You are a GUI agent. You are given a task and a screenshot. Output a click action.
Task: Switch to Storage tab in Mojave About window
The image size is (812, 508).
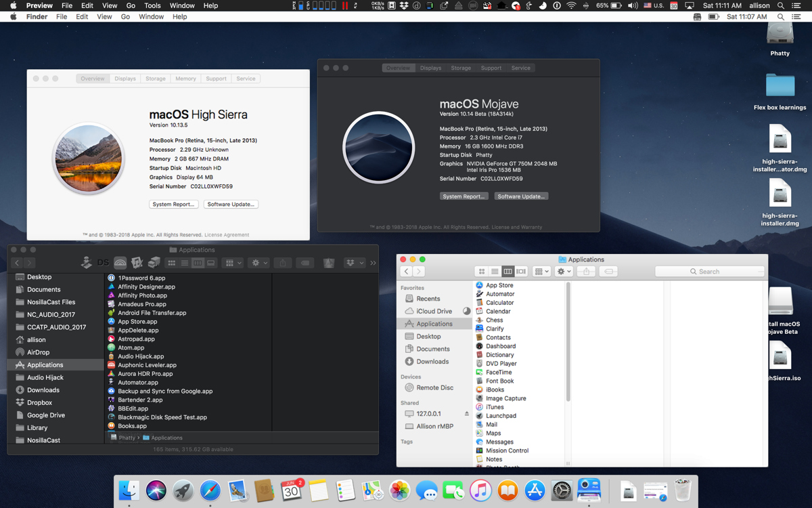[x=461, y=68]
